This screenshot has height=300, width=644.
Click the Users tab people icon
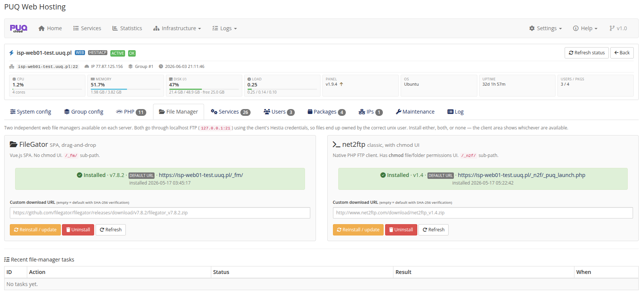267,112
